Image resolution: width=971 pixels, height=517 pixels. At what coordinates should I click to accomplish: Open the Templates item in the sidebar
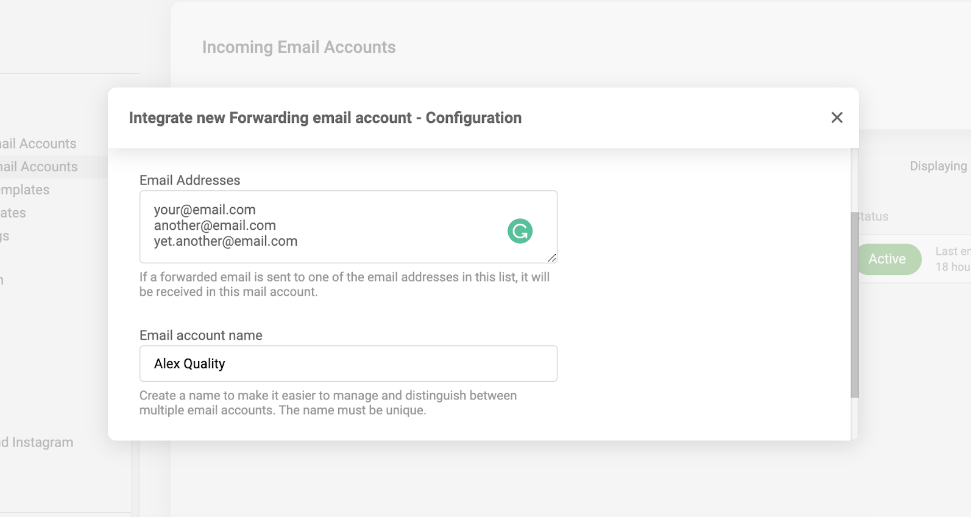click(25, 190)
